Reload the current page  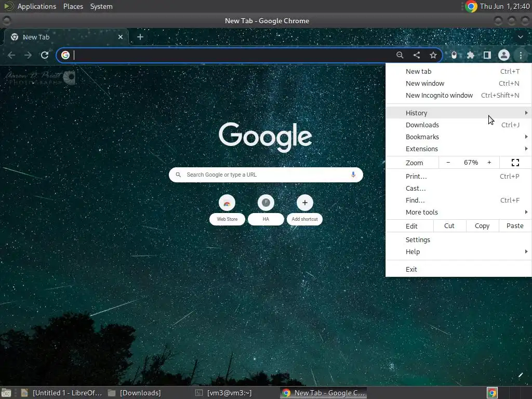[x=45, y=55]
